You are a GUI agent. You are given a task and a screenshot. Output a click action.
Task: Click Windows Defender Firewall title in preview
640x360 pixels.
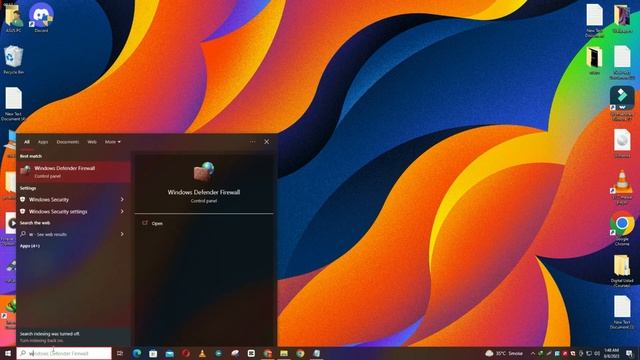pos(204,192)
